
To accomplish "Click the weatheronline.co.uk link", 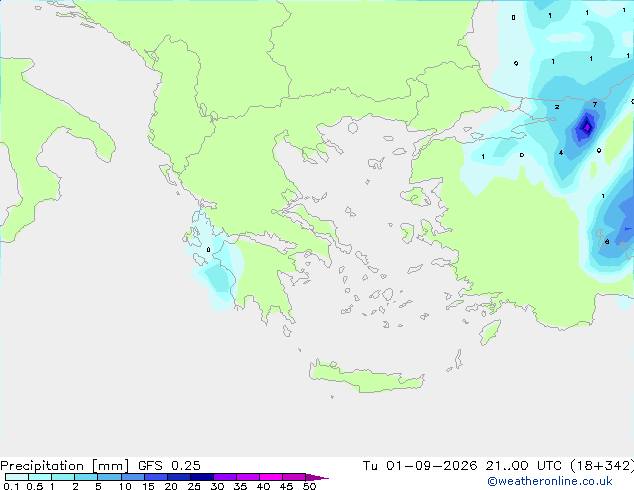I will [x=549, y=481].
